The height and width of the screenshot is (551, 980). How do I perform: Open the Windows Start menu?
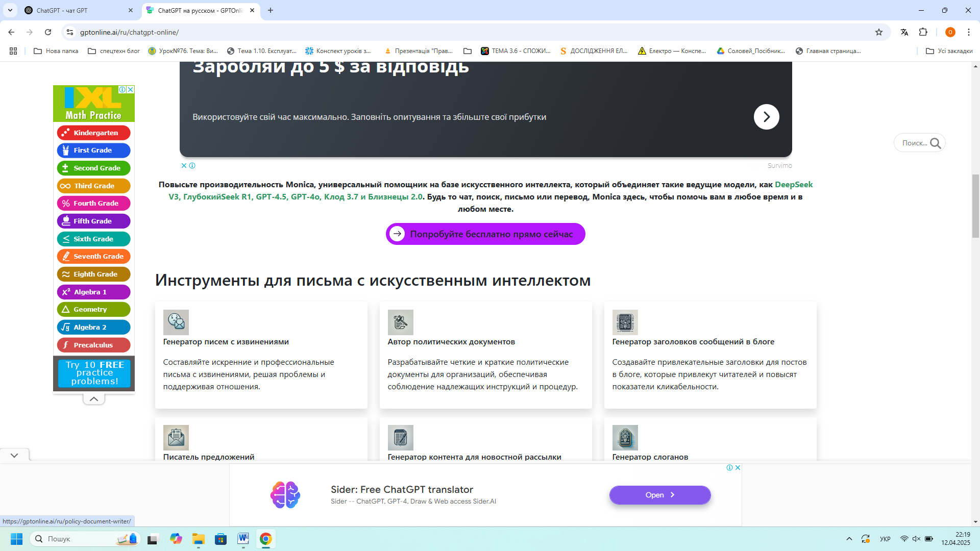pos(16,539)
